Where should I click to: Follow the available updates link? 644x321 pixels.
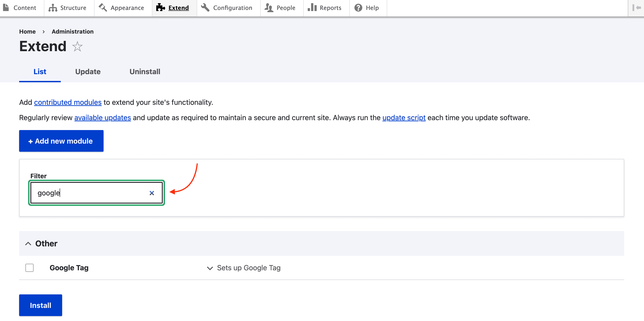(102, 117)
